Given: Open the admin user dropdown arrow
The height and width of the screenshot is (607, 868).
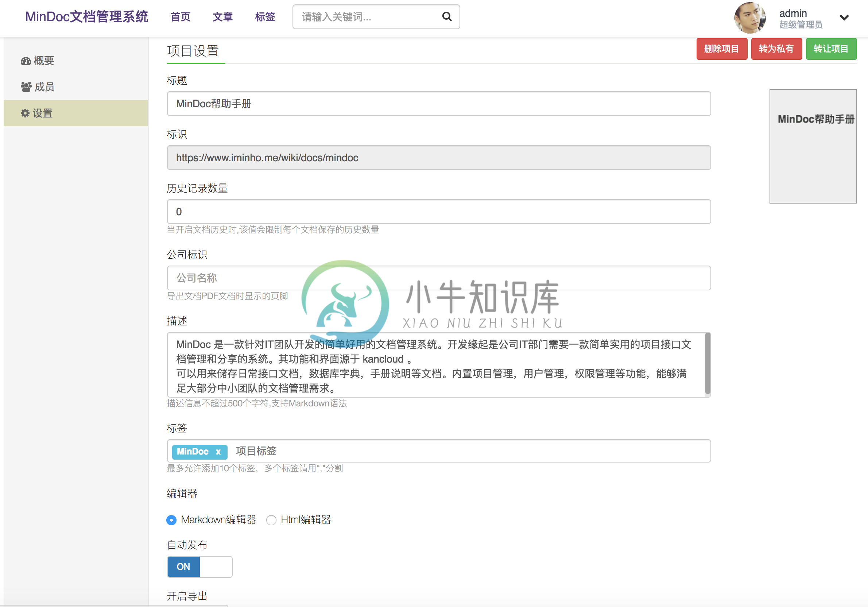Looking at the screenshot, I should point(844,18).
